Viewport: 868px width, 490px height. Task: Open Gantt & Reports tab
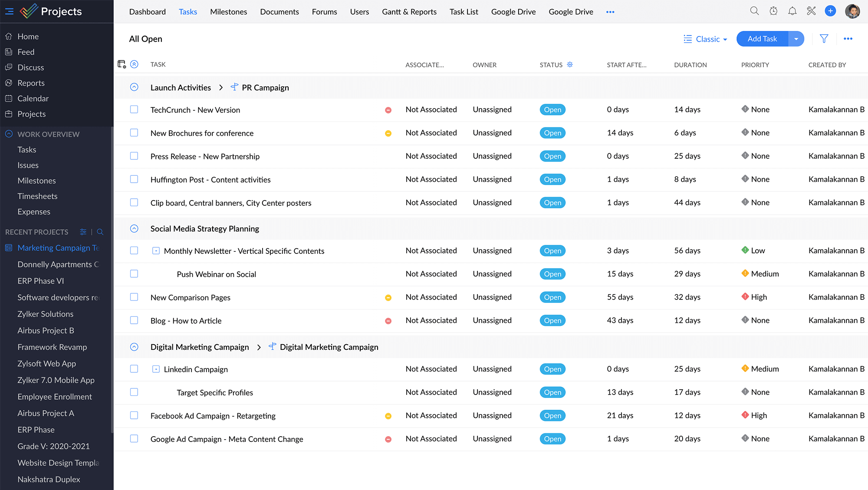[x=409, y=11]
